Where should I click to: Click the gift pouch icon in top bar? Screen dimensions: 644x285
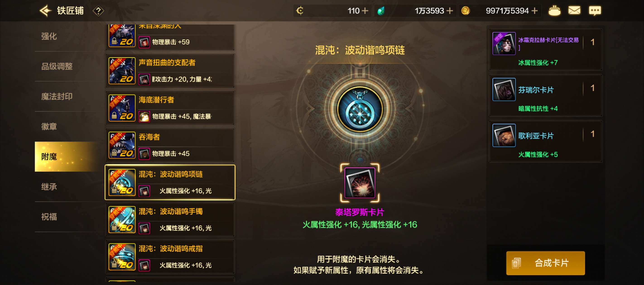click(554, 11)
